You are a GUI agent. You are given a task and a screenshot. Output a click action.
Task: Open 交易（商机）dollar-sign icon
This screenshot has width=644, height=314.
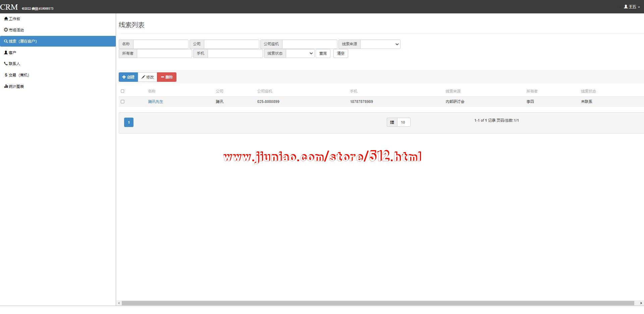[x=6, y=75]
